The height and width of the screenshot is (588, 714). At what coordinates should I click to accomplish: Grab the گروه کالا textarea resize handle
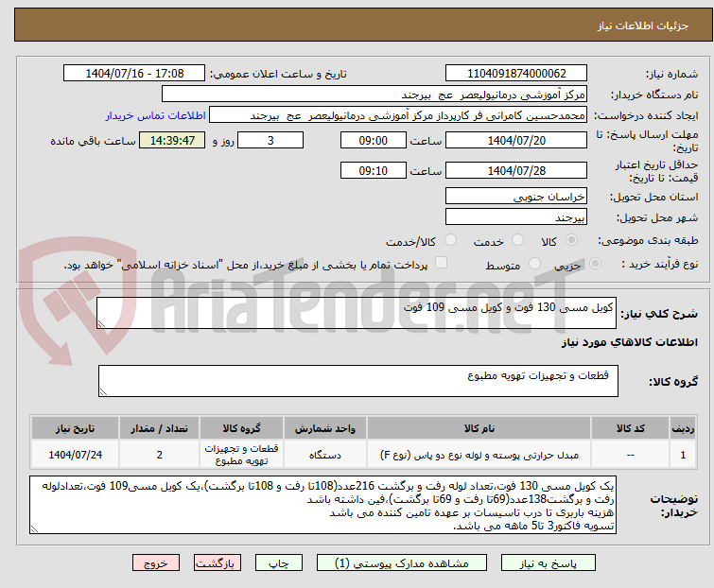tap(103, 392)
